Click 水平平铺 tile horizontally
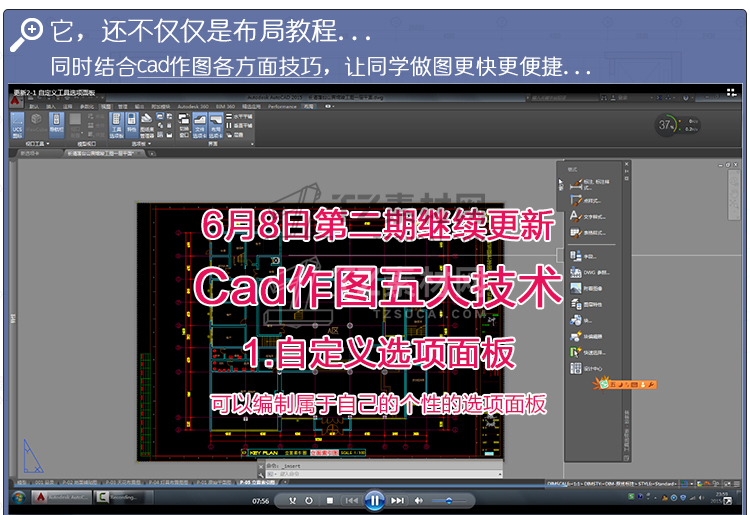The image size is (750, 515). (239, 117)
